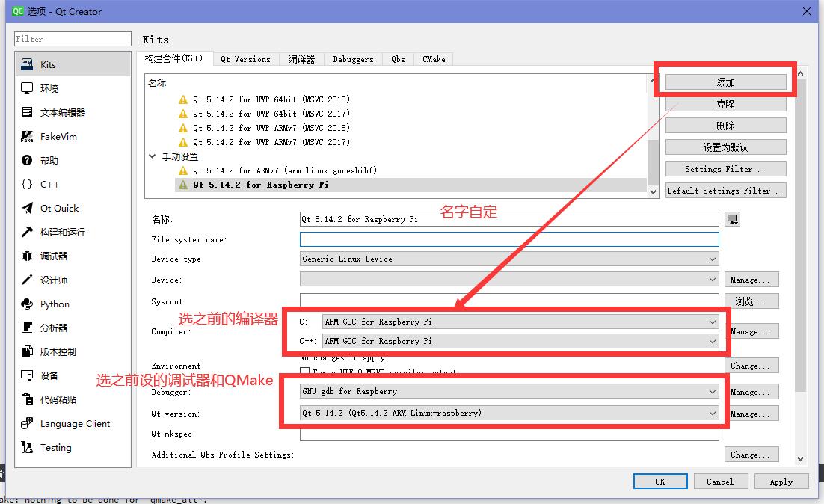824x504 pixels.
Task: Switch to 构建套件(Kit) tab
Action: pyautogui.click(x=174, y=58)
